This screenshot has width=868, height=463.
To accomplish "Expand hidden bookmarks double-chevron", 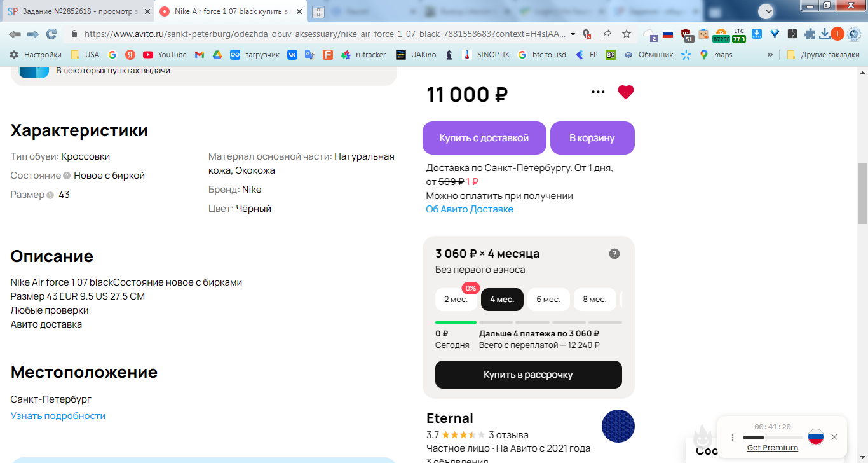I will (770, 55).
